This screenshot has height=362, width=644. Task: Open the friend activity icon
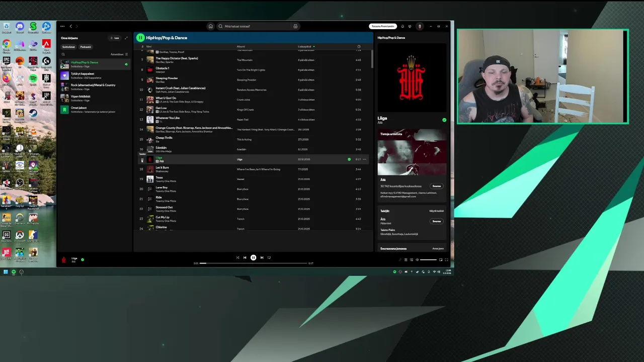[x=410, y=26]
